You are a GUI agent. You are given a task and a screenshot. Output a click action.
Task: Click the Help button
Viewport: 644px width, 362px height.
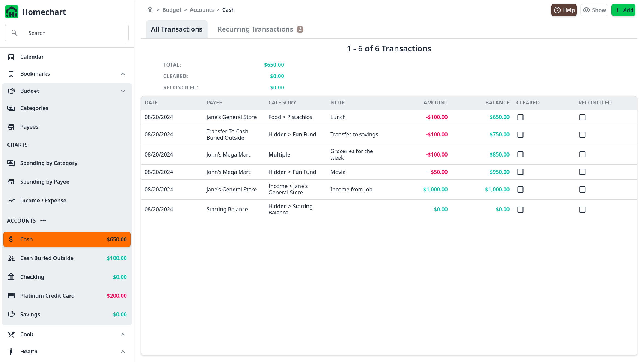(564, 10)
